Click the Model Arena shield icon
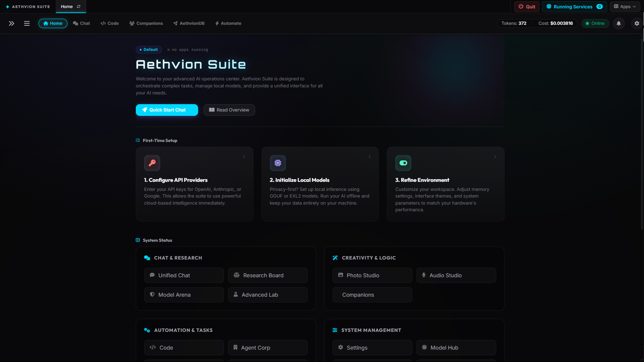The height and width of the screenshot is (362, 644). click(x=152, y=294)
